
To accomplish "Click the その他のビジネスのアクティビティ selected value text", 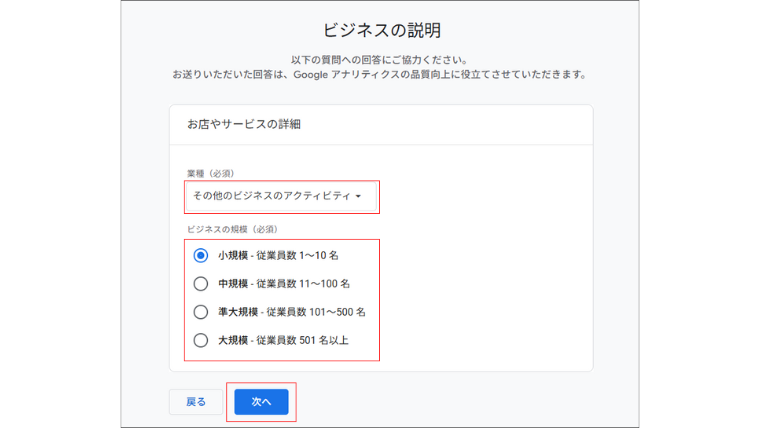I will coord(271,196).
